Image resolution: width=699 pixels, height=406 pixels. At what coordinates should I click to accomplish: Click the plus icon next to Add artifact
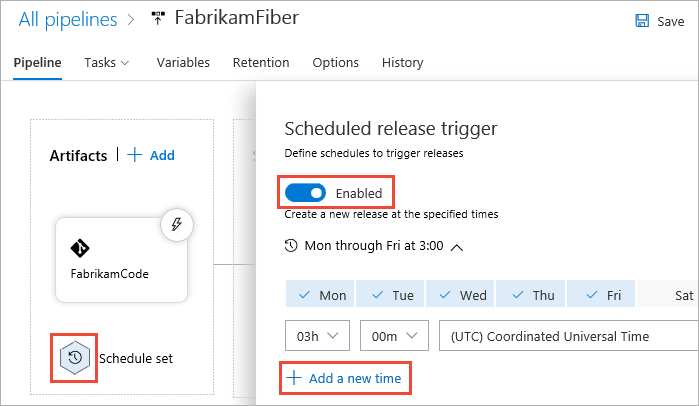[x=134, y=155]
